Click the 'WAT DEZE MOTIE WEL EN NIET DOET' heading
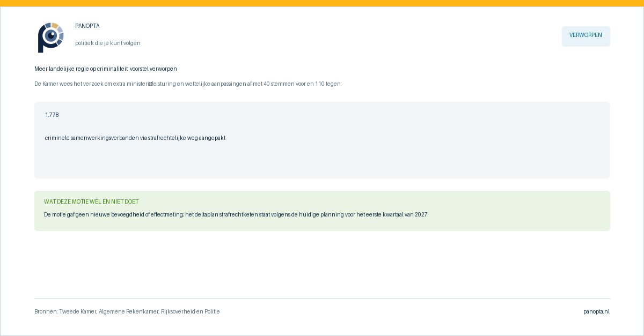The height and width of the screenshot is (336, 644). pyautogui.click(x=91, y=201)
